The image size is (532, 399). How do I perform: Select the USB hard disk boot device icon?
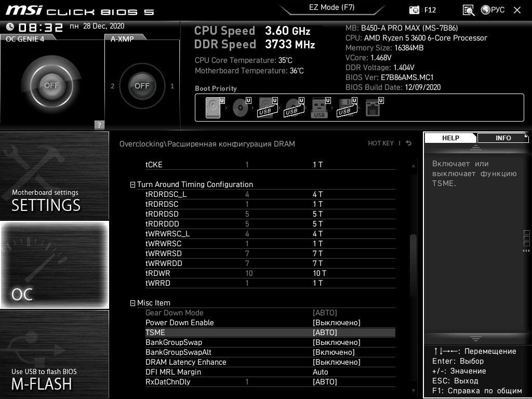[x=268, y=108]
